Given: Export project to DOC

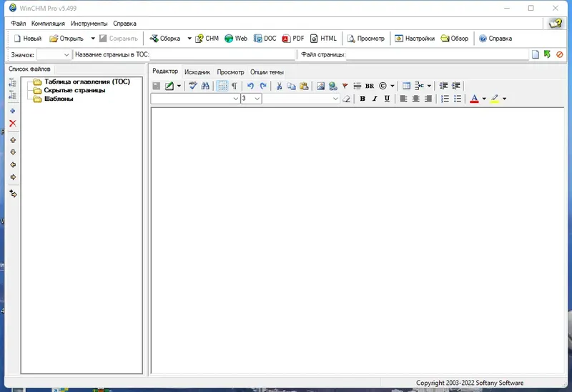Looking at the screenshot, I should (x=265, y=39).
